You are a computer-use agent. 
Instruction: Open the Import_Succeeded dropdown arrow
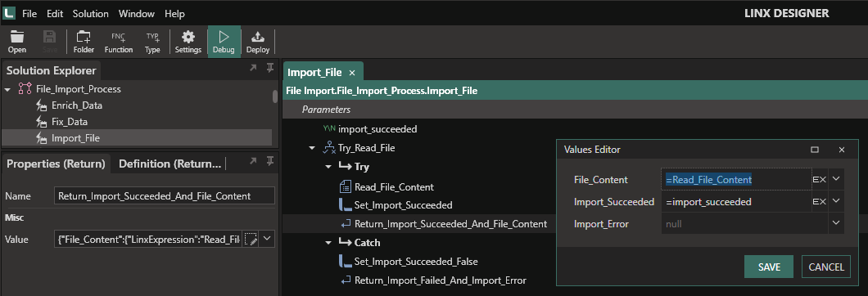(x=836, y=202)
